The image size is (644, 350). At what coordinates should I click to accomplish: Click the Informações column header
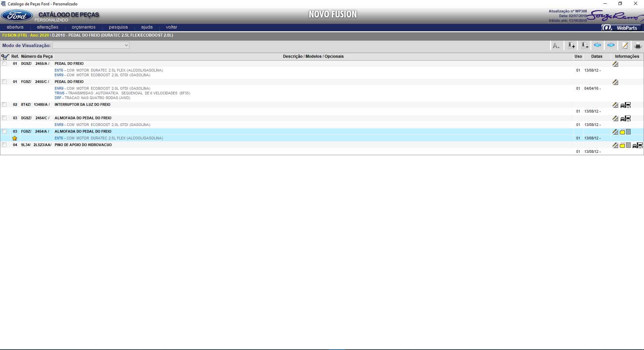(627, 56)
